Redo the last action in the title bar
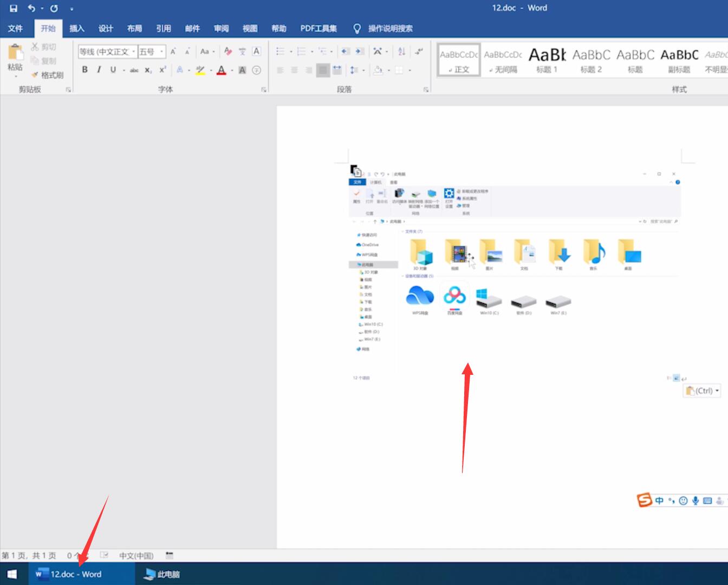Viewport: 728px width, 585px height. (x=54, y=8)
